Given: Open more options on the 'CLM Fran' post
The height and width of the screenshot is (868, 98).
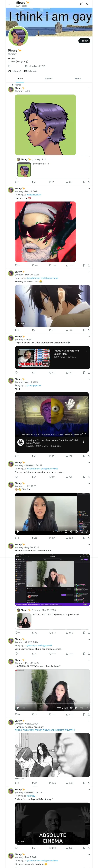Looking at the screenshot, I should 89,483.
